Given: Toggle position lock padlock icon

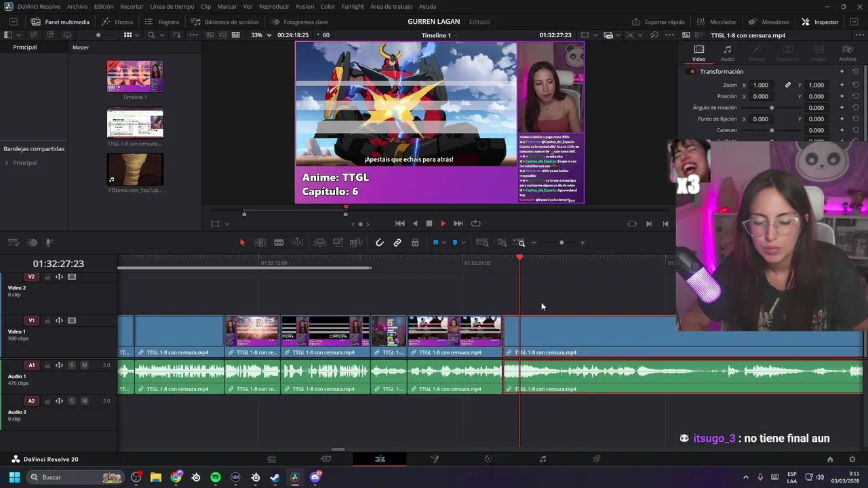Looking at the screenshot, I should pyautogui.click(x=415, y=243).
